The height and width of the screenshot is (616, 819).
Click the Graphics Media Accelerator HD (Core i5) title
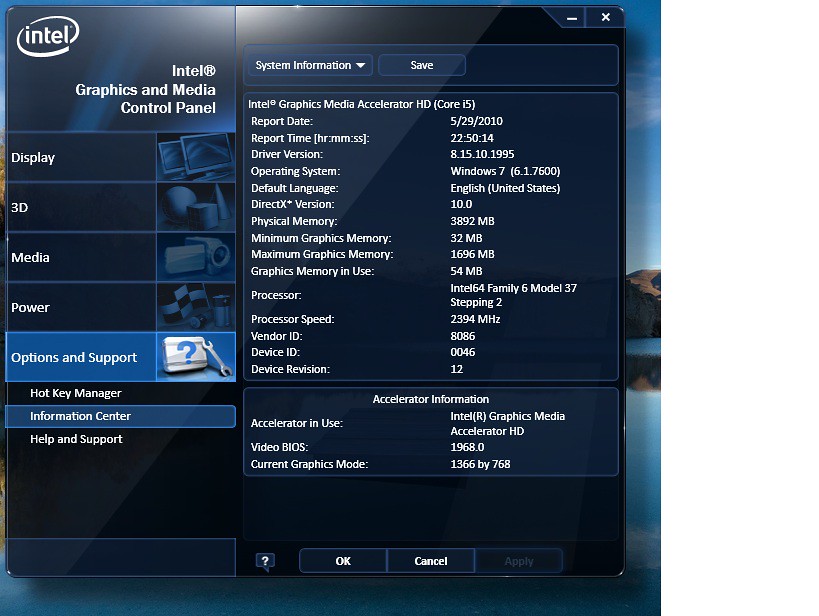361,104
